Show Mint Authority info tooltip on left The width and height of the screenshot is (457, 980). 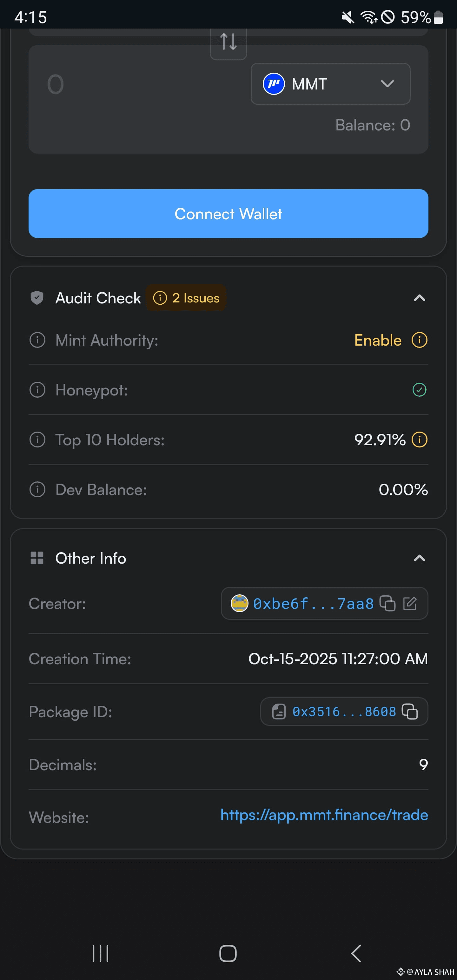(37, 340)
